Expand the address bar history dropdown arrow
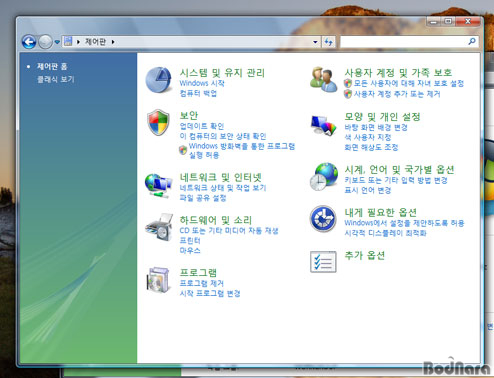This screenshot has height=378, width=494. 315,42
